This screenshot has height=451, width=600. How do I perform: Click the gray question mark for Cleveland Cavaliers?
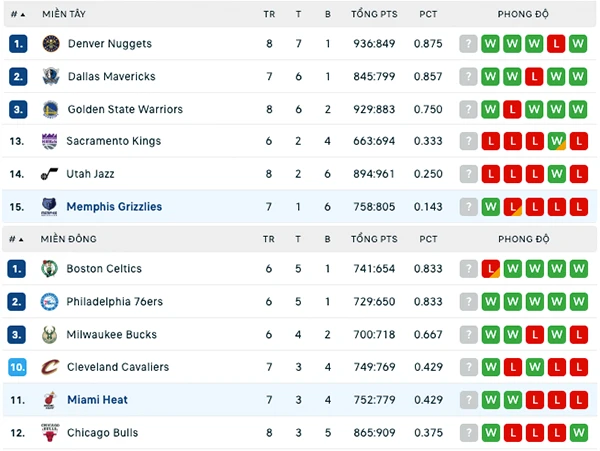(468, 367)
